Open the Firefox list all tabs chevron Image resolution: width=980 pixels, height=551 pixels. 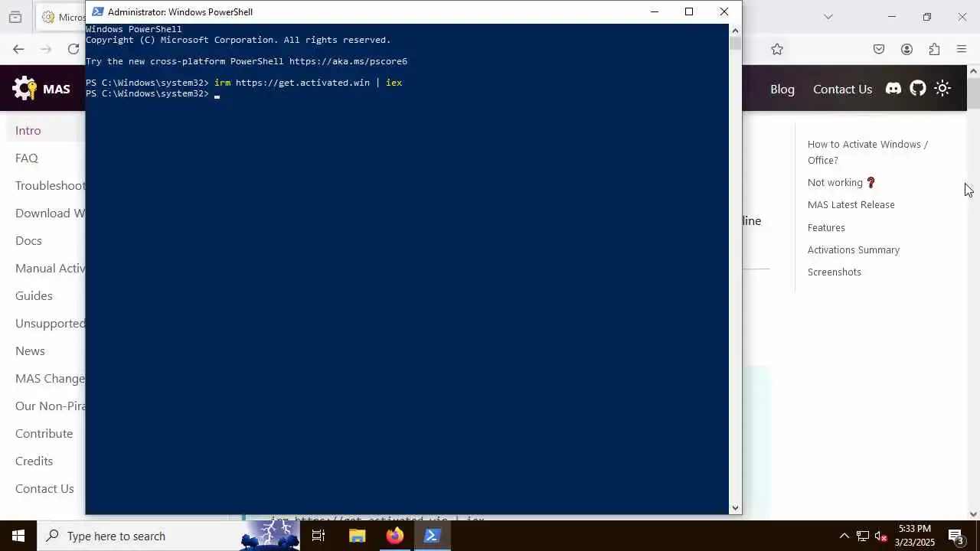(x=828, y=17)
